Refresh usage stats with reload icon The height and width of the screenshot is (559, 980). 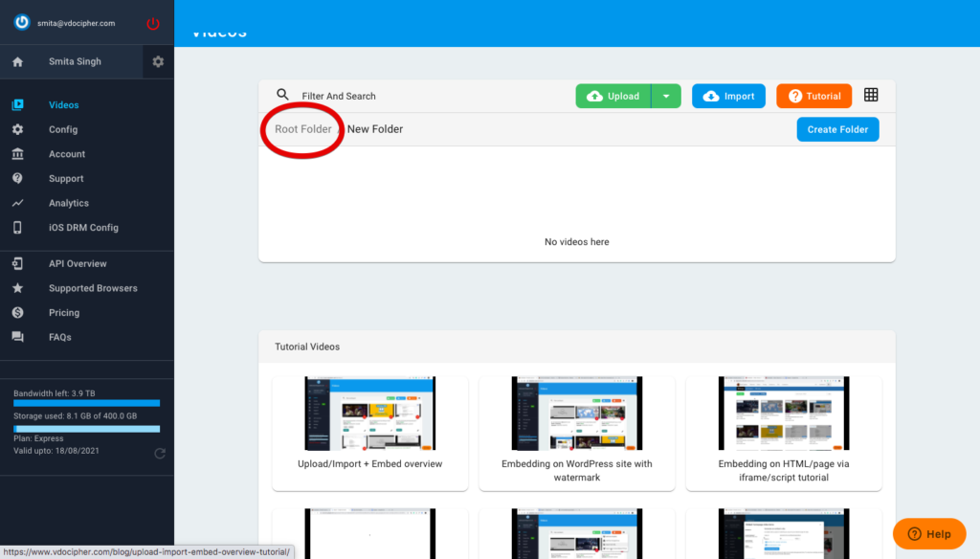coord(159,453)
